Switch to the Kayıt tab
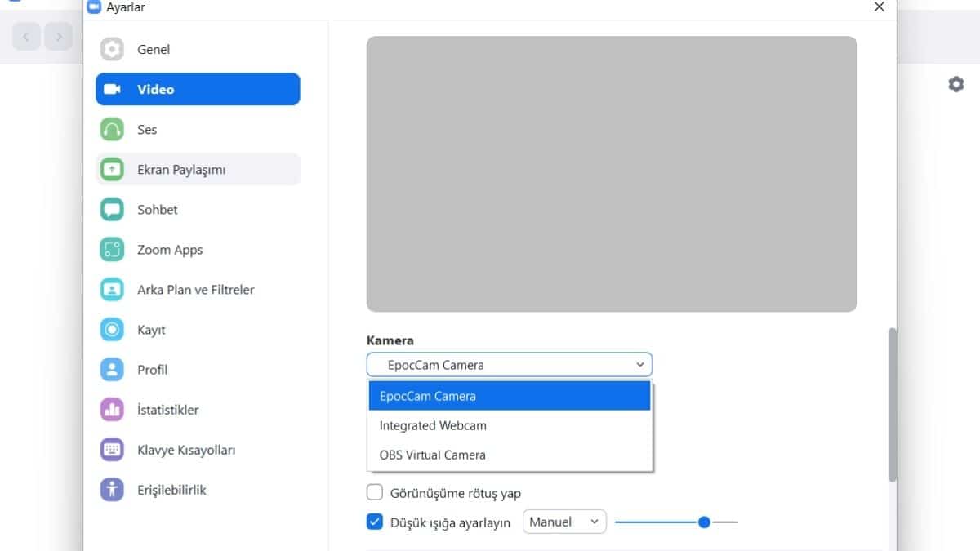 (198, 329)
